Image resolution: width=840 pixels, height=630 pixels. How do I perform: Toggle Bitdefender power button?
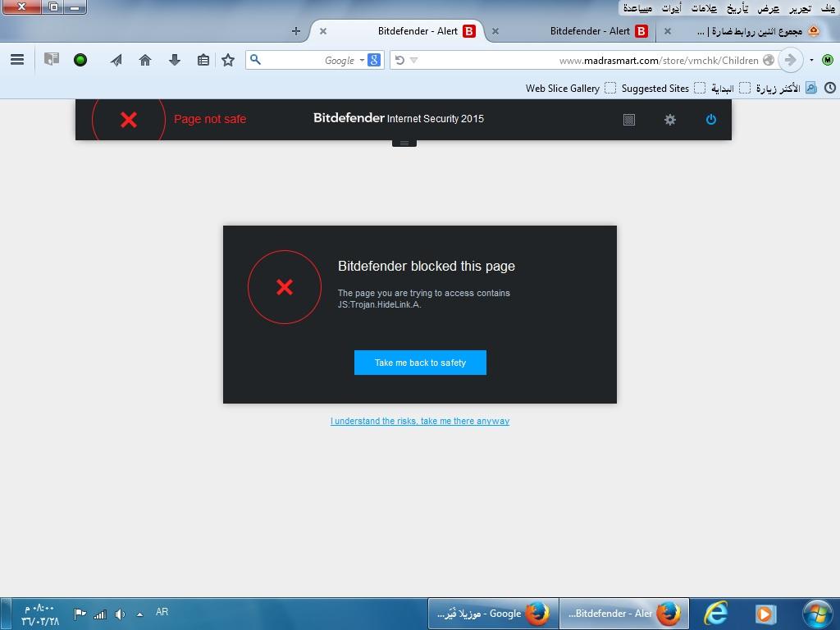point(711,120)
